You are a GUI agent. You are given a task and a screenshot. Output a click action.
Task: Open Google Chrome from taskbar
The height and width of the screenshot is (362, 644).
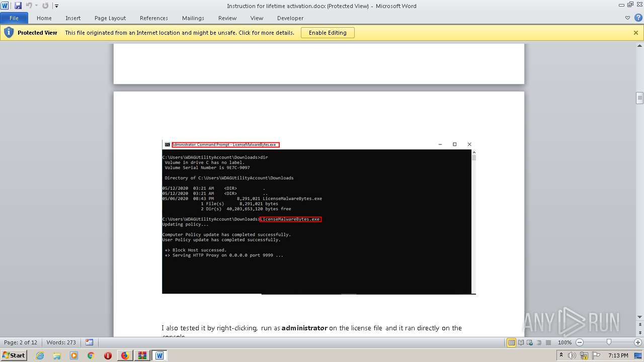91,355
